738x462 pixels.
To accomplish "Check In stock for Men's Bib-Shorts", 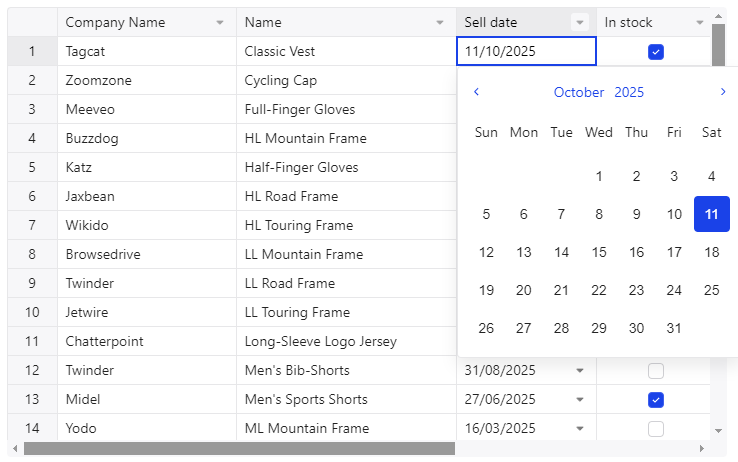I will (656, 371).
